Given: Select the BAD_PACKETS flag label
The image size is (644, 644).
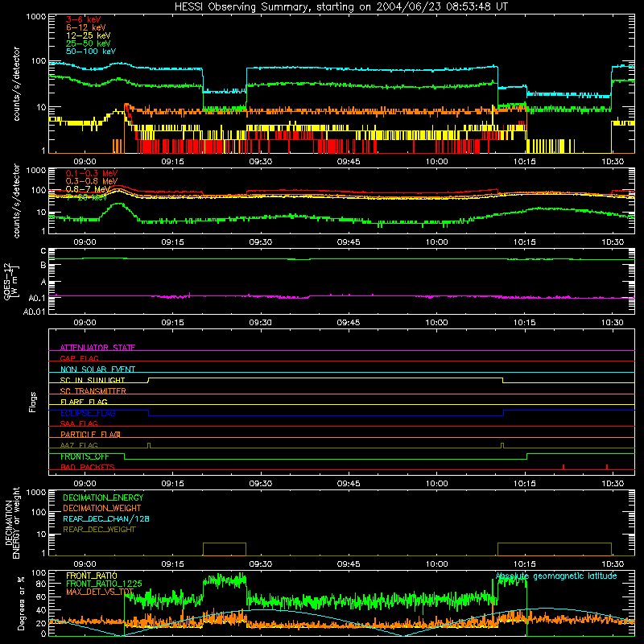Looking at the screenshot, I should 88,467.
